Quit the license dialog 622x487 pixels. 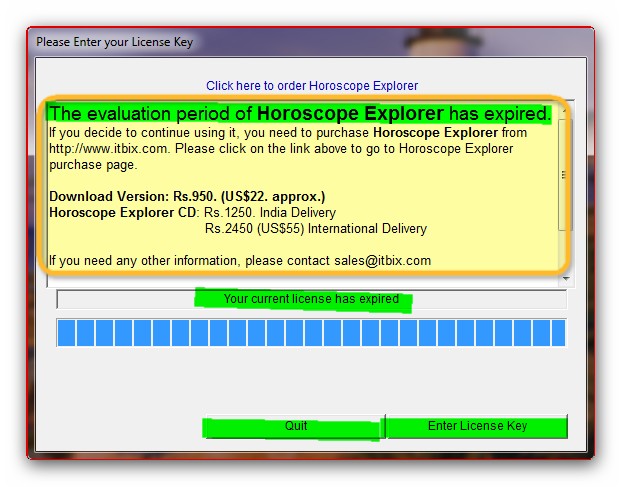[x=296, y=426]
